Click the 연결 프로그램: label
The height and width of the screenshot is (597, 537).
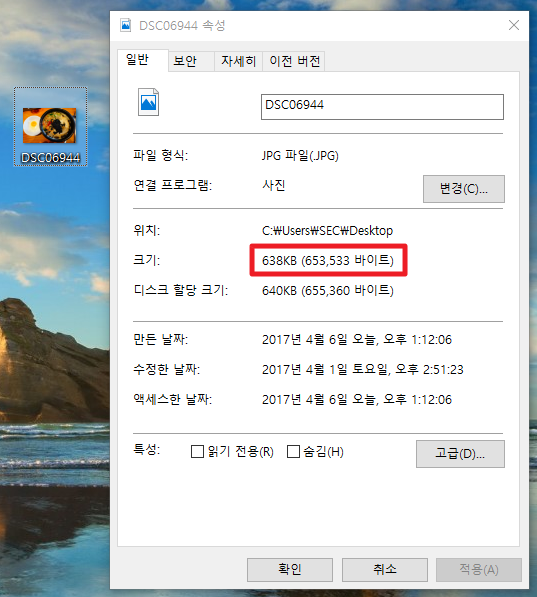(x=173, y=185)
